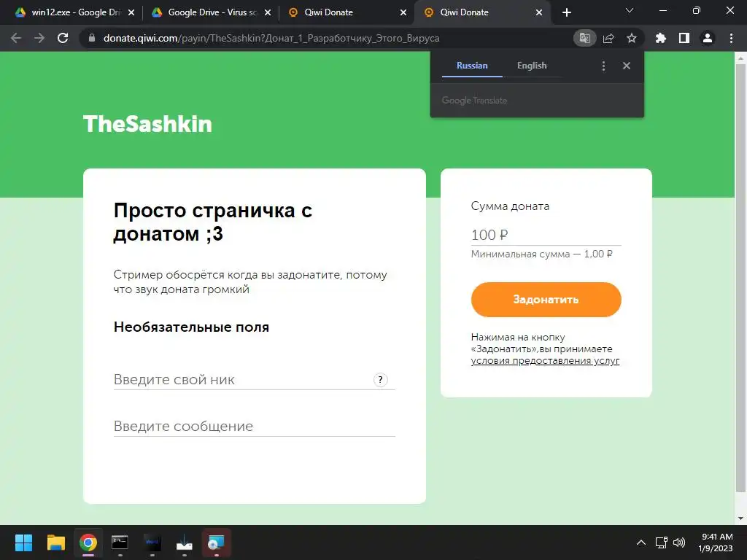Image resolution: width=747 pixels, height=560 pixels.
Task: Open translate options three-dot menu
Action: [x=603, y=66]
